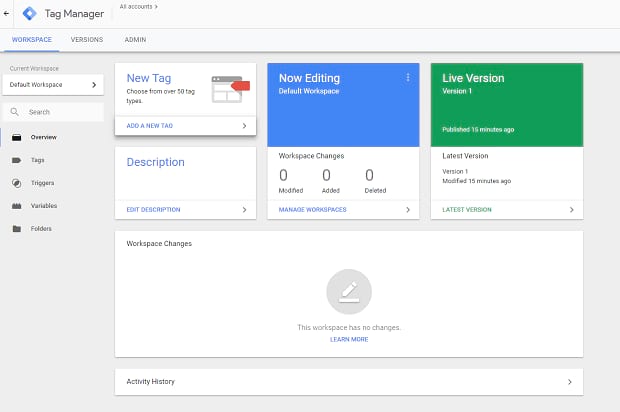Switch to the Versions tab
Image resolution: width=620 pixels, height=412 pixels.
(87, 40)
